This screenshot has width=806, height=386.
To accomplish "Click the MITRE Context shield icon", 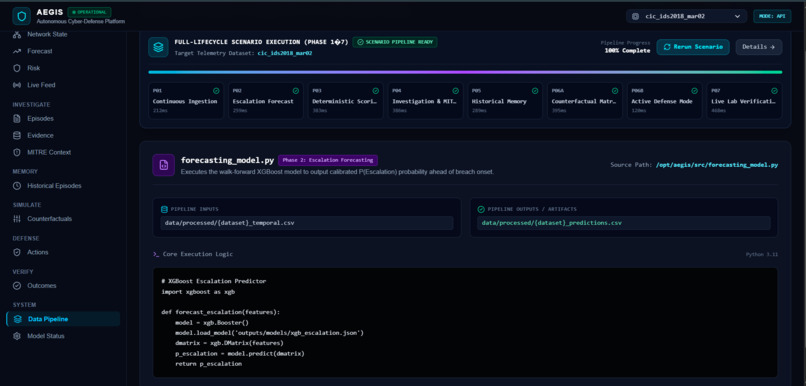I will pos(17,153).
